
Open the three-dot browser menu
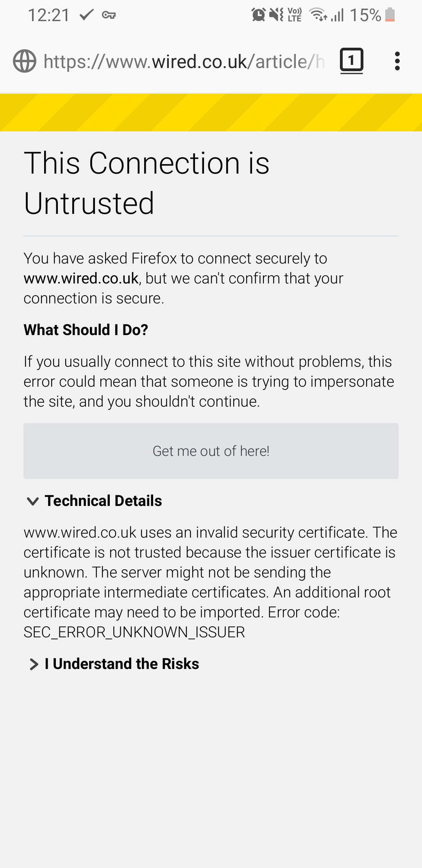tap(397, 61)
